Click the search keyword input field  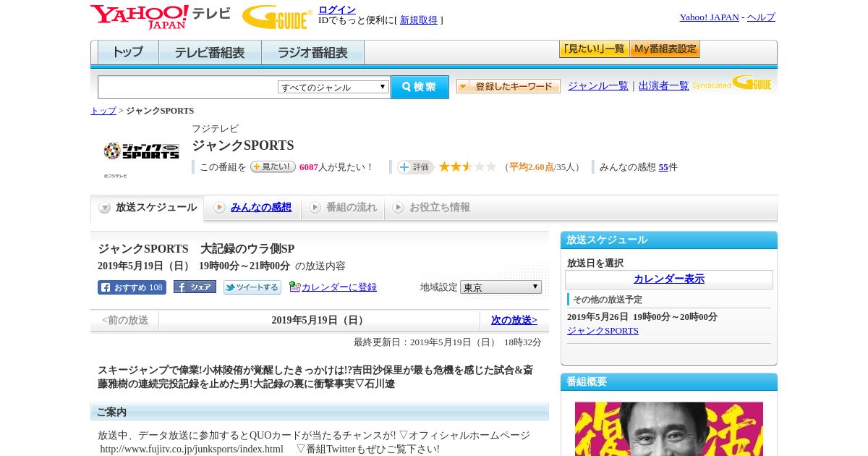click(x=187, y=87)
